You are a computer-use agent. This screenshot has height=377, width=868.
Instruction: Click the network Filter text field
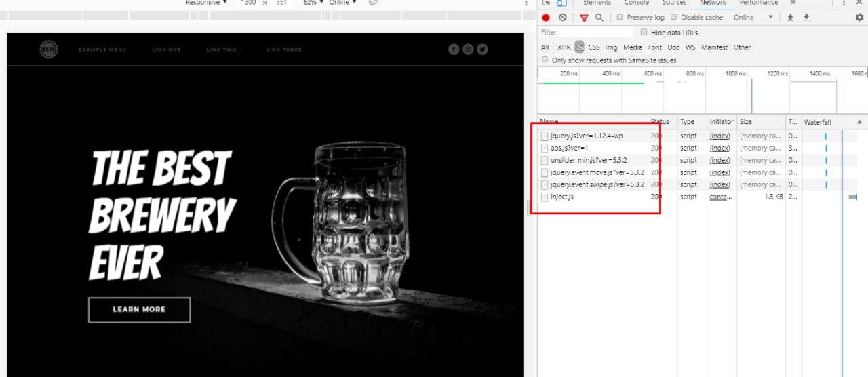pos(587,32)
